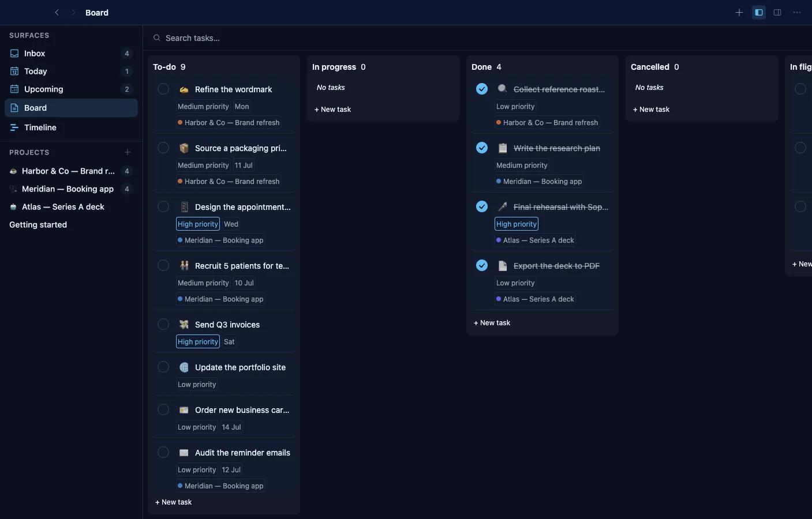Complete the Send Q3 invoices task

(x=163, y=324)
